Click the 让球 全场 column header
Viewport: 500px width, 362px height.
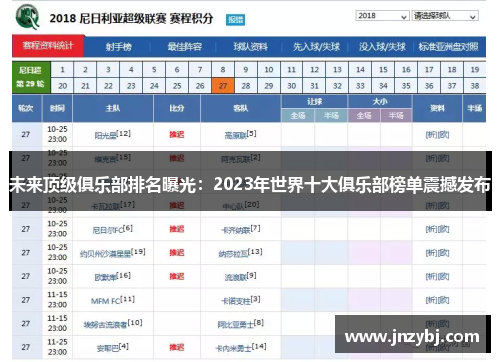point(298,116)
